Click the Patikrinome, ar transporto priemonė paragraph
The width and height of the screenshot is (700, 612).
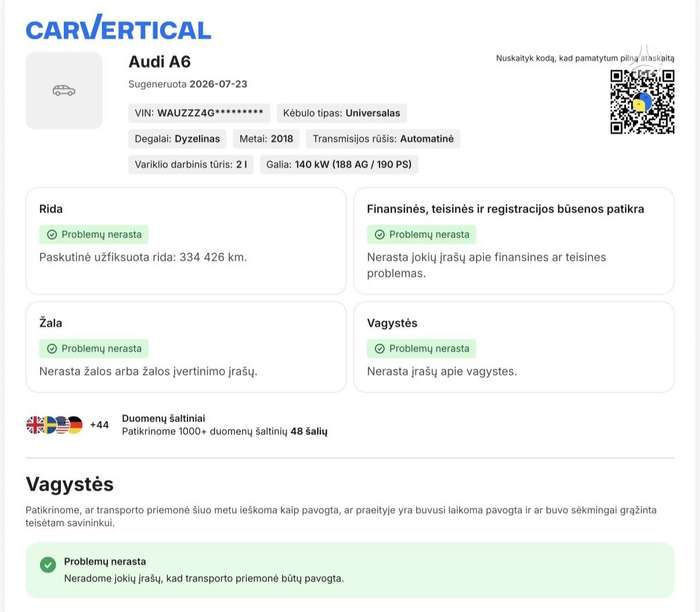tap(341, 516)
